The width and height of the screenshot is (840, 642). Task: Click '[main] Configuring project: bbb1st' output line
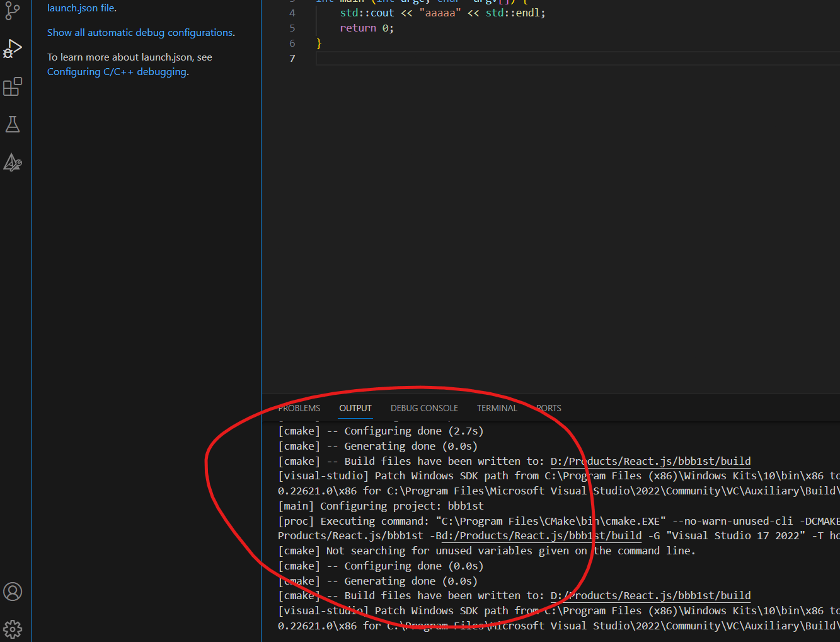pos(381,506)
